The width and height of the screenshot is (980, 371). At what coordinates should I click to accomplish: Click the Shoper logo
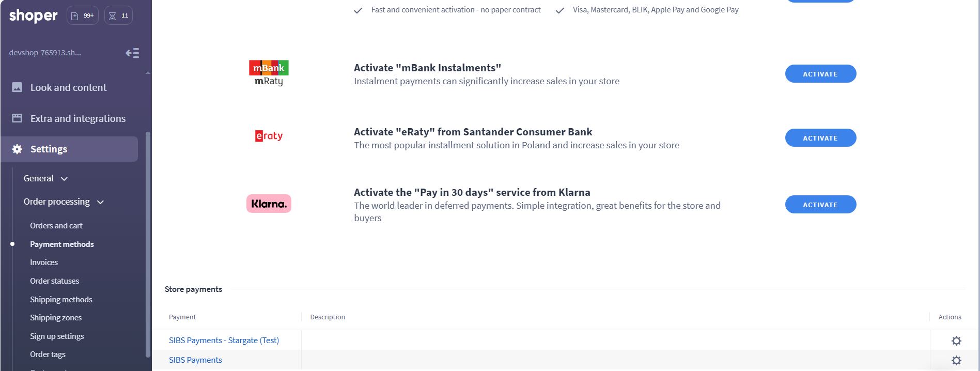[33, 16]
